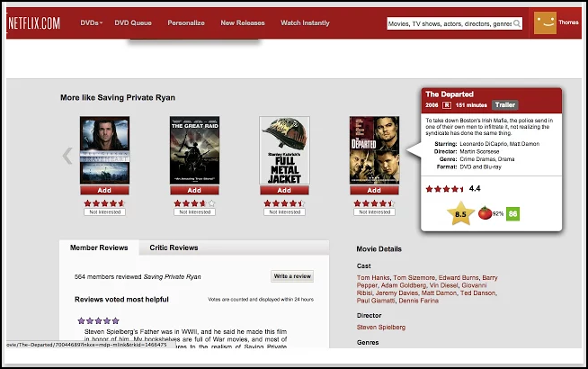Viewport: 588px width, 369px height.
Task: Click the green 86 Metacritic score badge
Action: click(512, 214)
